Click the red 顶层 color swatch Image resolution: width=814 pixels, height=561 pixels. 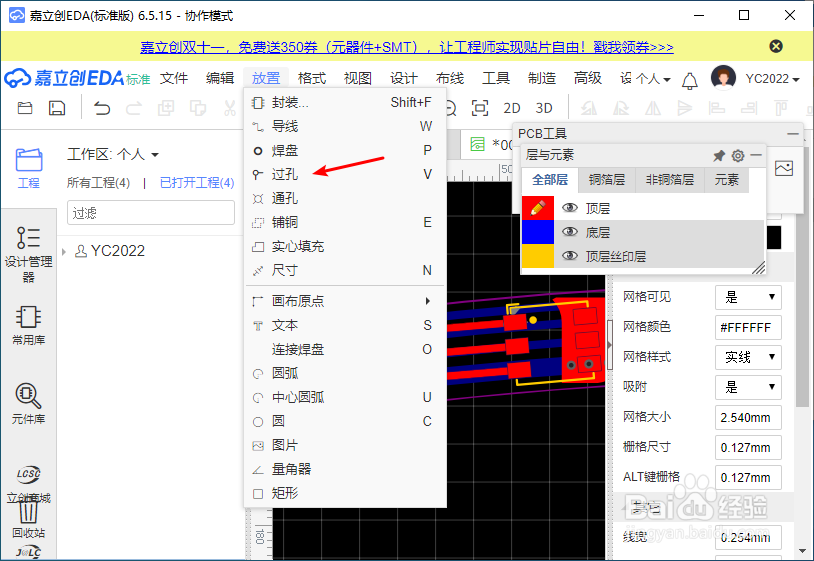(538, 208)
